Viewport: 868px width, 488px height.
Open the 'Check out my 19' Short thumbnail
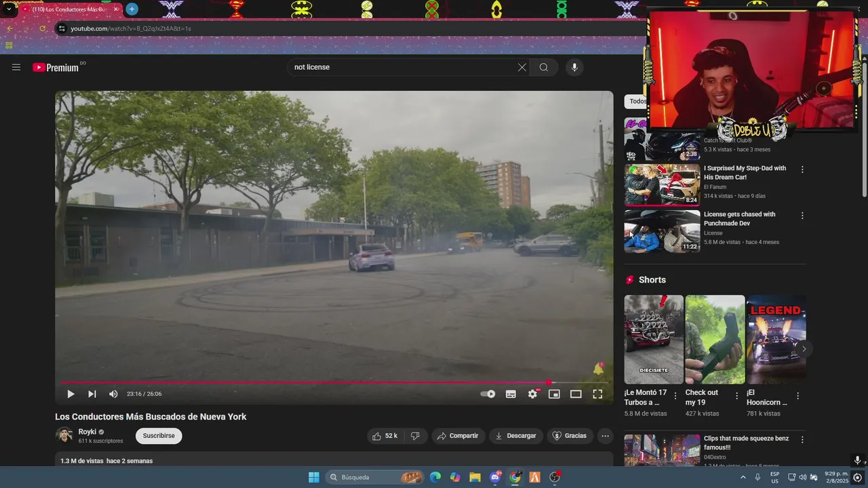[x=715, y=340]
